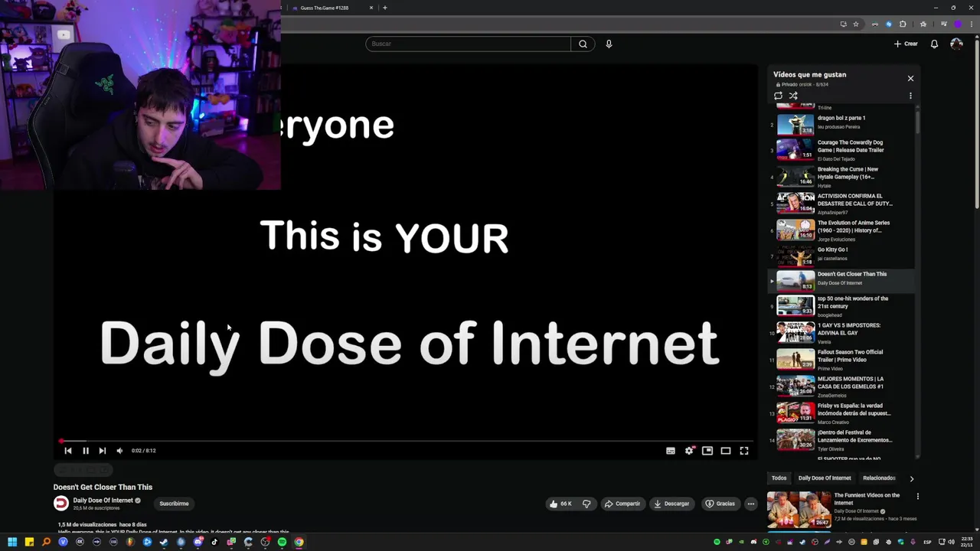
Task: Dislike the video with thumbs down
Action: tap(586, 504)
